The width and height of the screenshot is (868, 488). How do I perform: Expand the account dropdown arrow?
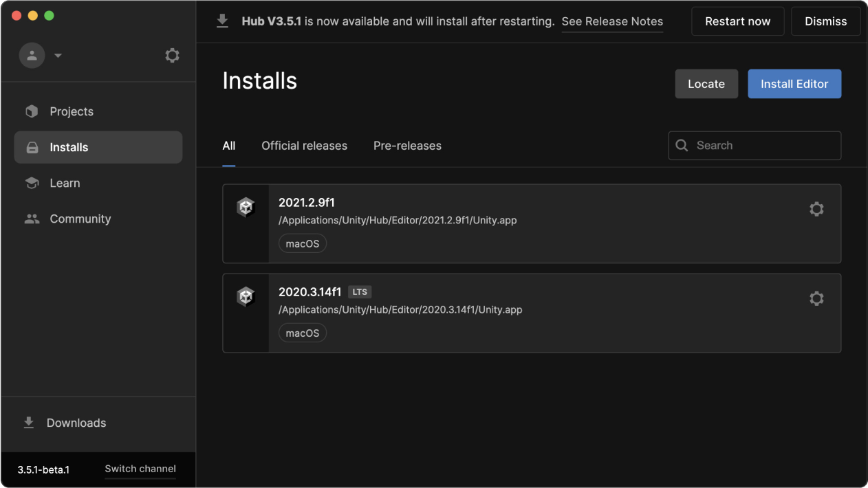58,56
